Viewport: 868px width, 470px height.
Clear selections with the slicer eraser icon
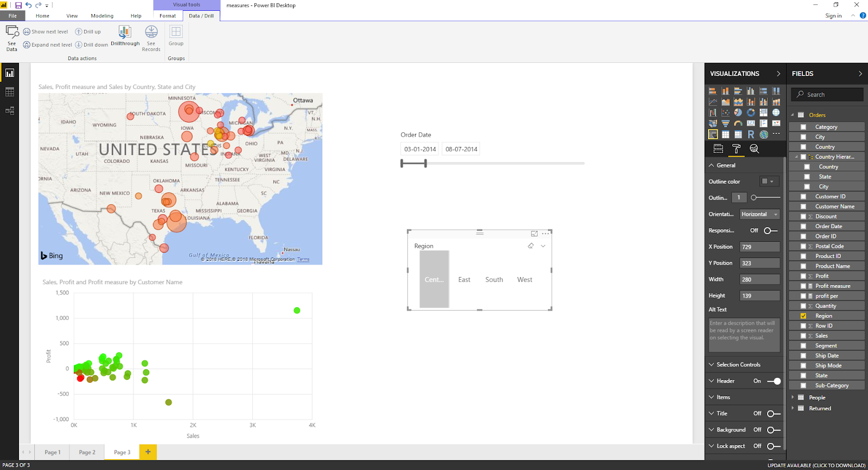point(531,246)
